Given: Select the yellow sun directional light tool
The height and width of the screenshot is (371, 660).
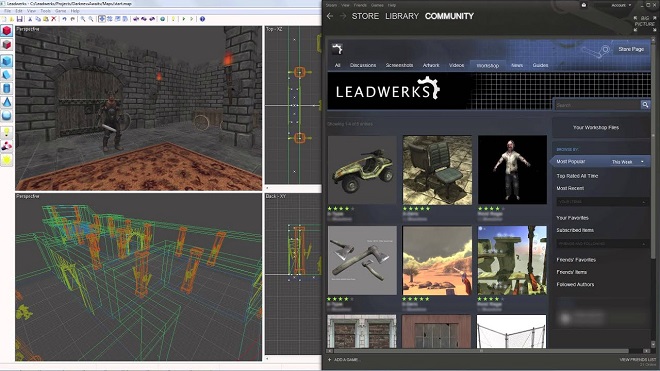Looking at the screenshot, I should coord(7,160).
